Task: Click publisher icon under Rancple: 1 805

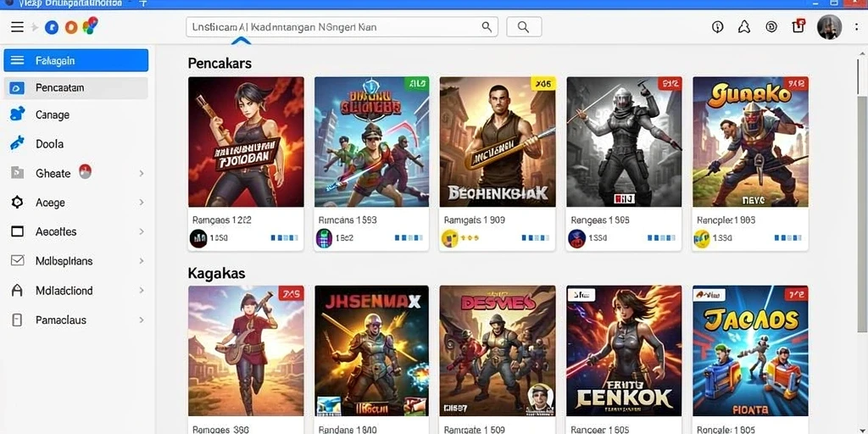Action: (702, 238)
